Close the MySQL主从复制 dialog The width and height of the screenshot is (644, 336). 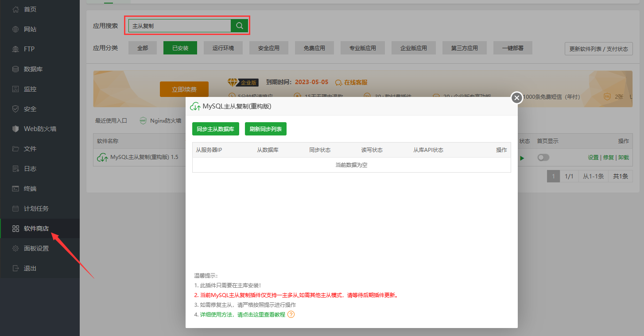(x=516, y=98)
